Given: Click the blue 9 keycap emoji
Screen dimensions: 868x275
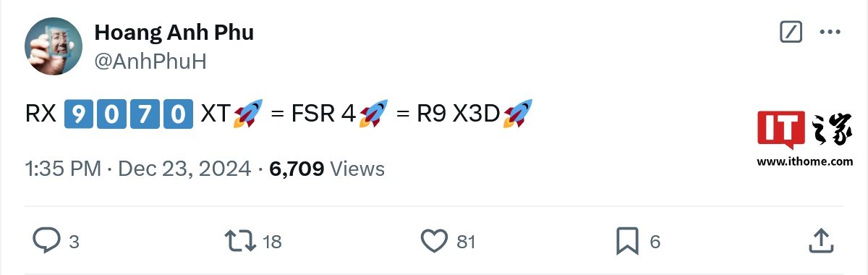Looking at the screenshot, I should pos(79,114).
